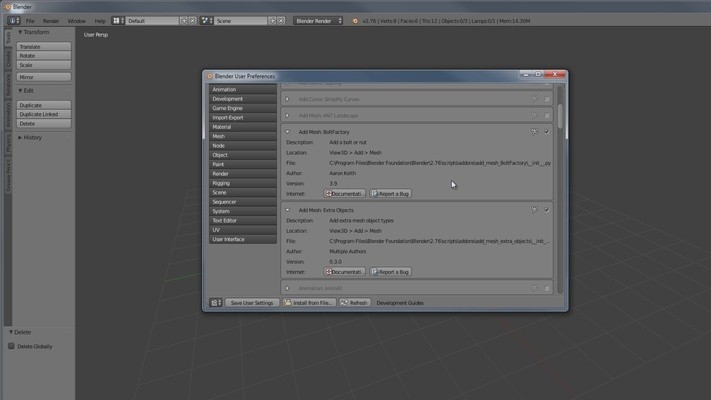Select the User Interface category
Image resolution: width=711 pixels, height=400 pixels.
click(x=243, y=239)
